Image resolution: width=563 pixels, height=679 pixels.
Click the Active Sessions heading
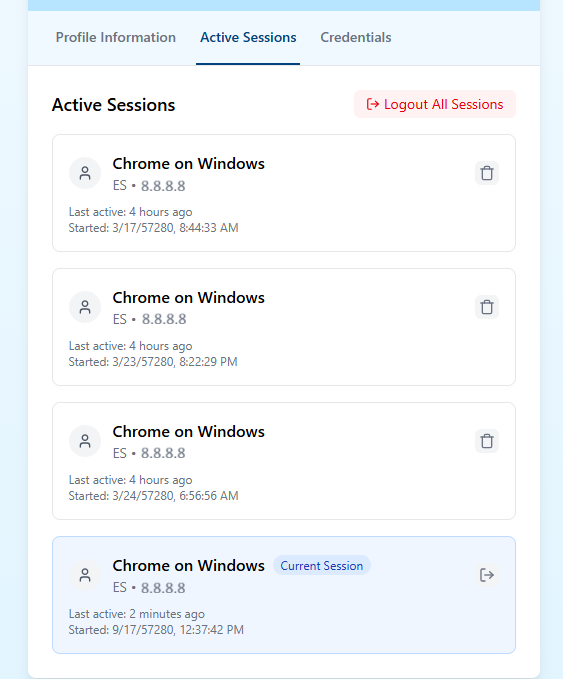(x=113, y=105)
